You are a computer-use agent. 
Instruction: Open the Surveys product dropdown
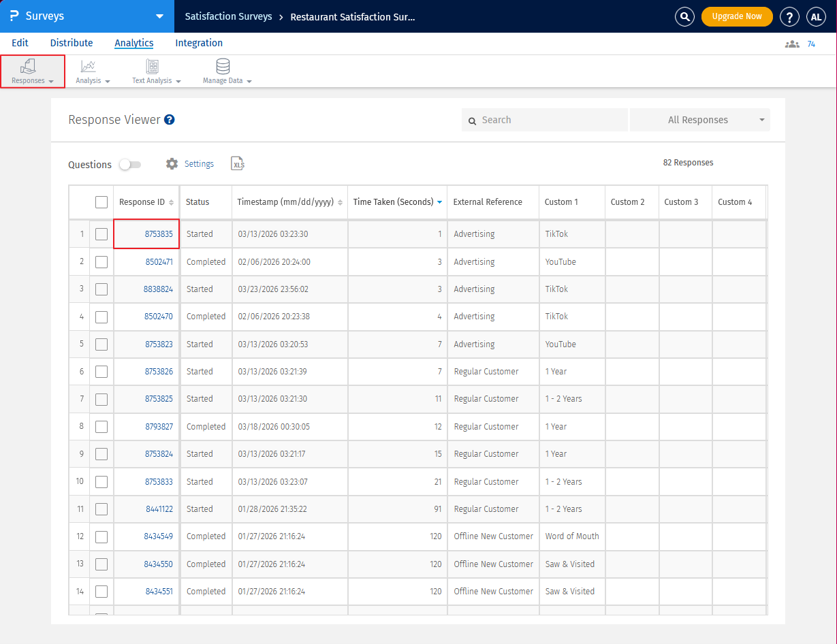click(159, 16)
